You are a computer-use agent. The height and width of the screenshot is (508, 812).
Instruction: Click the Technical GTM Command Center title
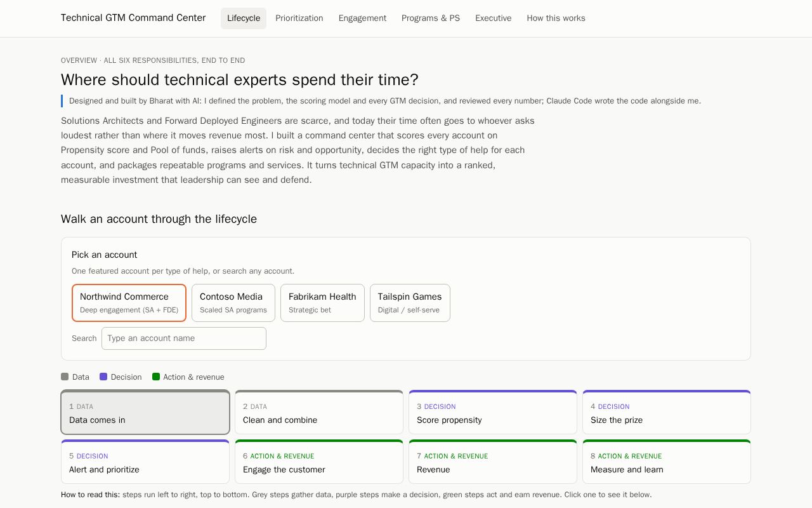point(133,18)
